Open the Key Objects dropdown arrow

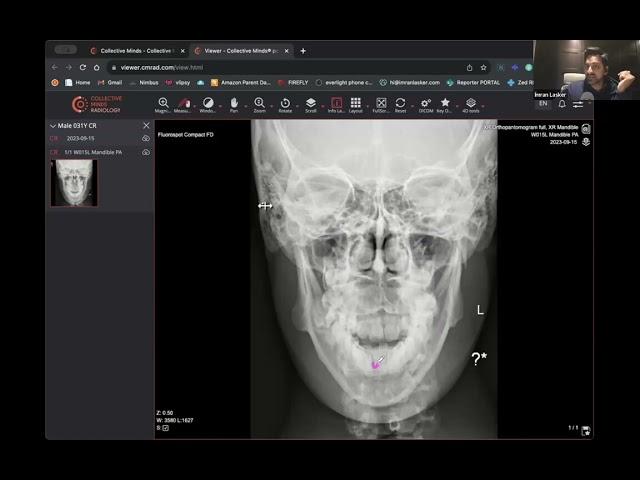point(457,106)
